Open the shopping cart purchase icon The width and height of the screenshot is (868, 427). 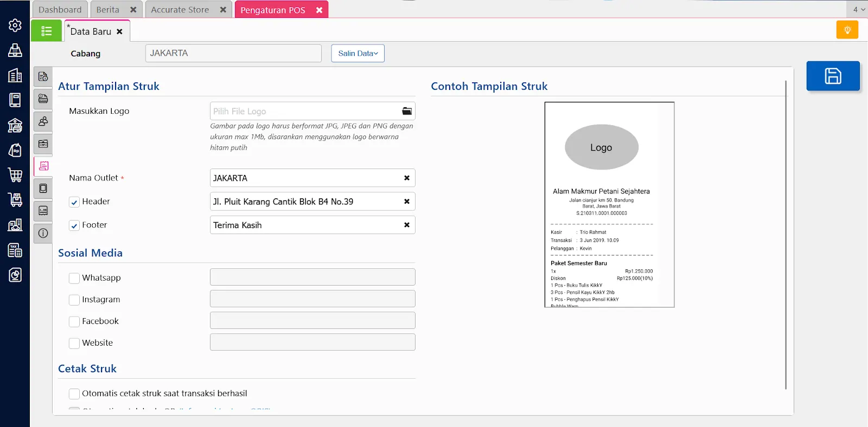(15, 175)
